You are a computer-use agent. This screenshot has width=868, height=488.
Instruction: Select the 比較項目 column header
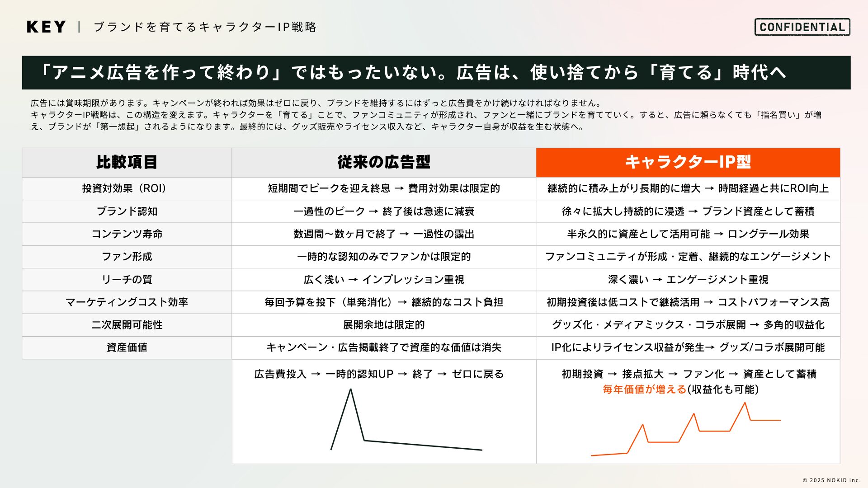tap(127, 162)
